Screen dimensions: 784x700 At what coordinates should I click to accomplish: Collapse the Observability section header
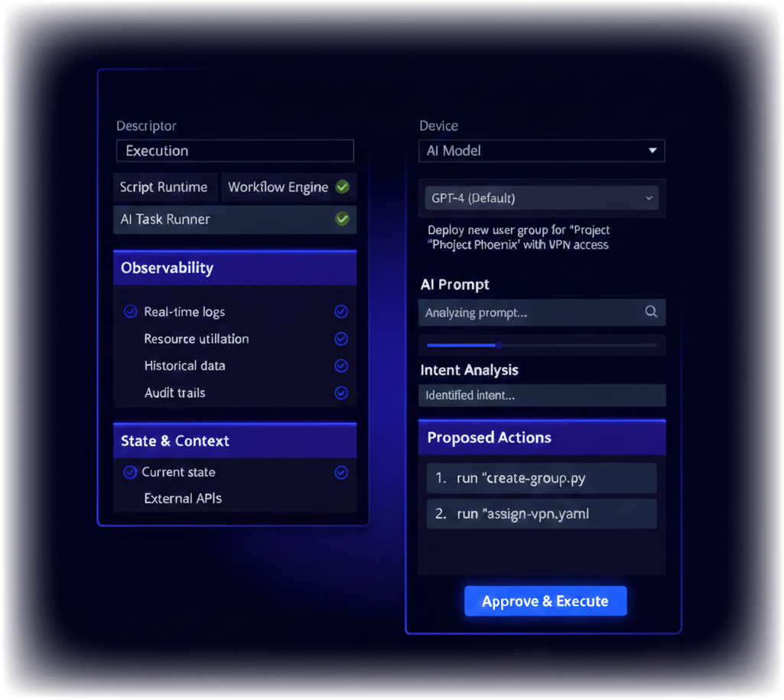[x=235, y=269]
